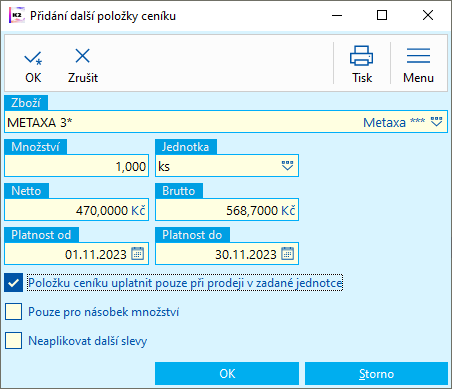Maximize the dialog window
Screen dimensions: 452x389
tap(382, 15)
